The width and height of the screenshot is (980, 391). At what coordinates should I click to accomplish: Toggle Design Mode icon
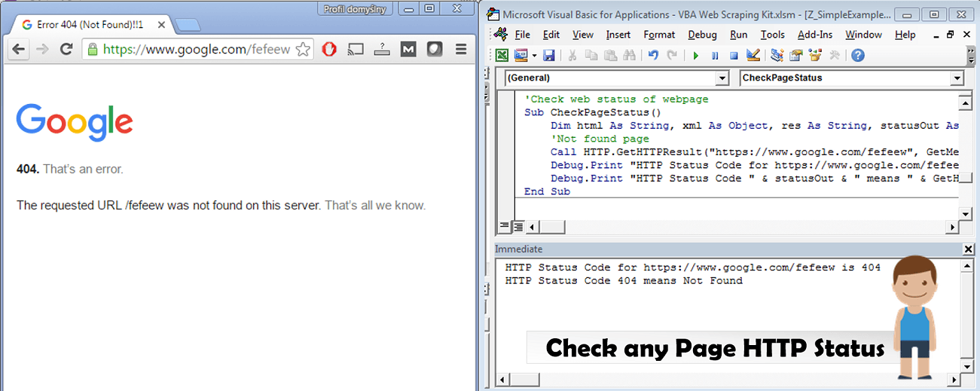pos(753,55)
